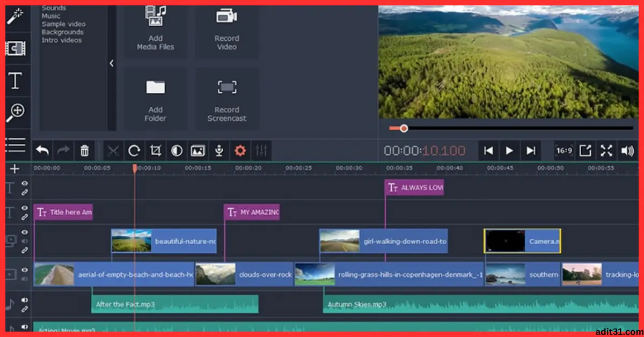Open the magic wand filters tool in sidebar

14,15
